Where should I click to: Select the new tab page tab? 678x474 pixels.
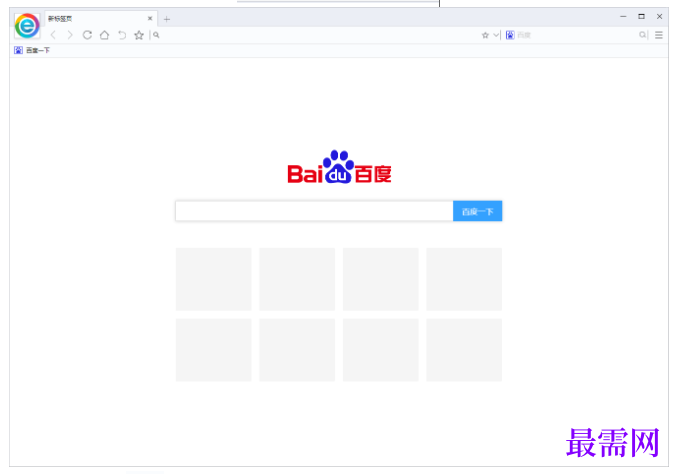coord(100,19)
